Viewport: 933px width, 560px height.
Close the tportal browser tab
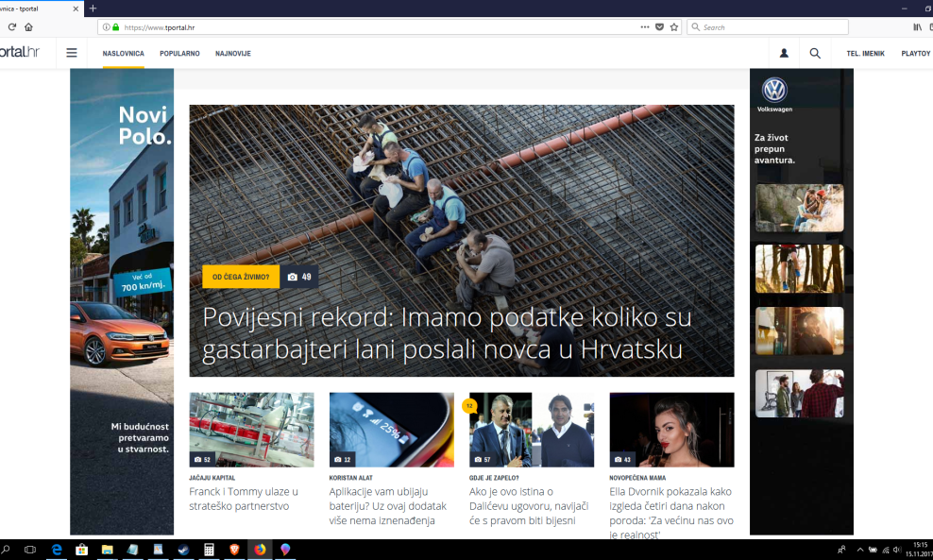click(x=76, y=8)
